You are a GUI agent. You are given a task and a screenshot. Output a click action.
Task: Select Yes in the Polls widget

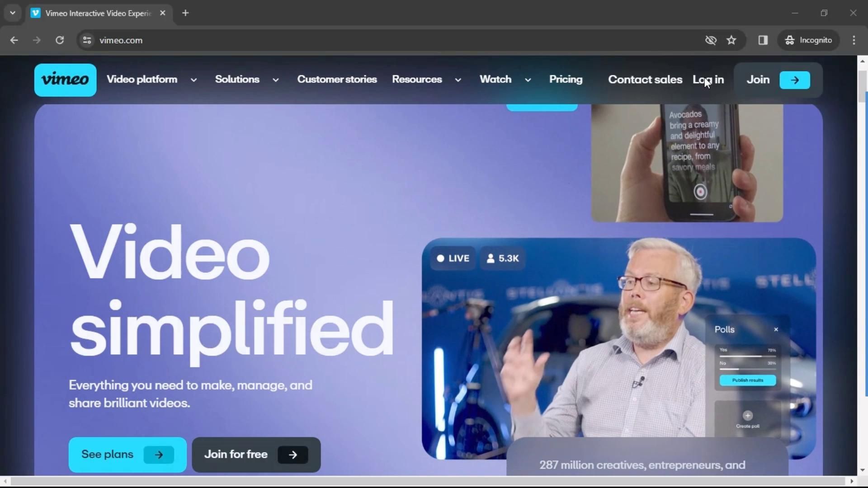click(723, 349)
